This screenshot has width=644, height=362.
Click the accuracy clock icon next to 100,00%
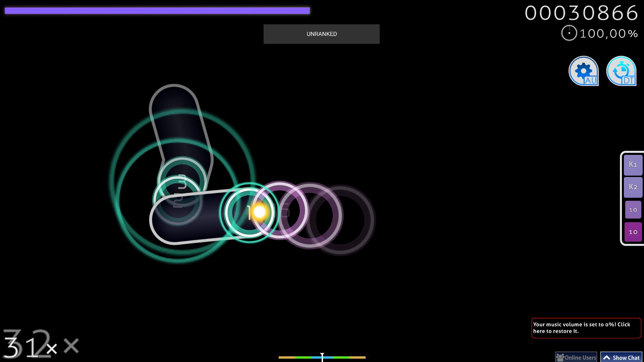point(569,33)
